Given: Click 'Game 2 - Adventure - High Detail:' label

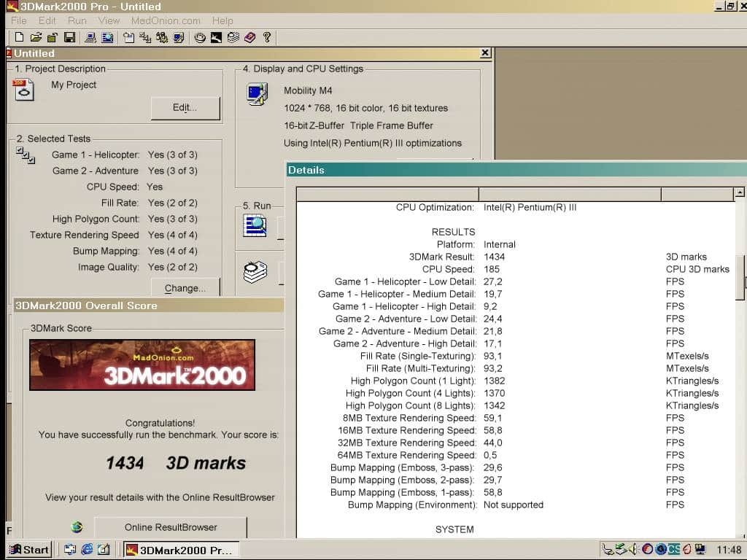Looking at the screenshot, I should [x=404, y=343].
